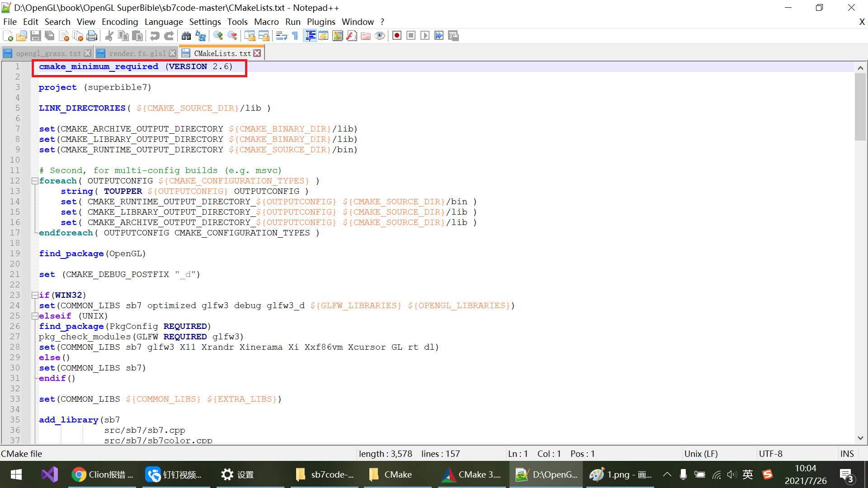The image size is (868, 488).
Task: Open CMake folder from the taskbar
Action: tap(396, 474)
